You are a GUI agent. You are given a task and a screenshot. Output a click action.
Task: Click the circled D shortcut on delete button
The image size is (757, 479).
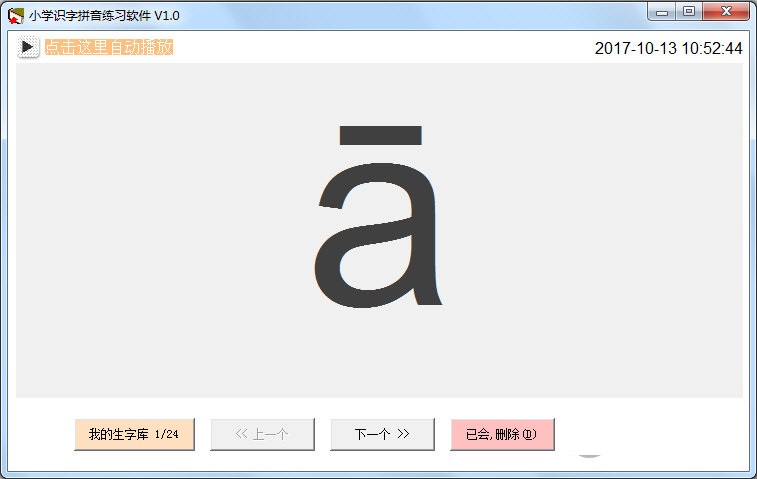pos(530,435)
